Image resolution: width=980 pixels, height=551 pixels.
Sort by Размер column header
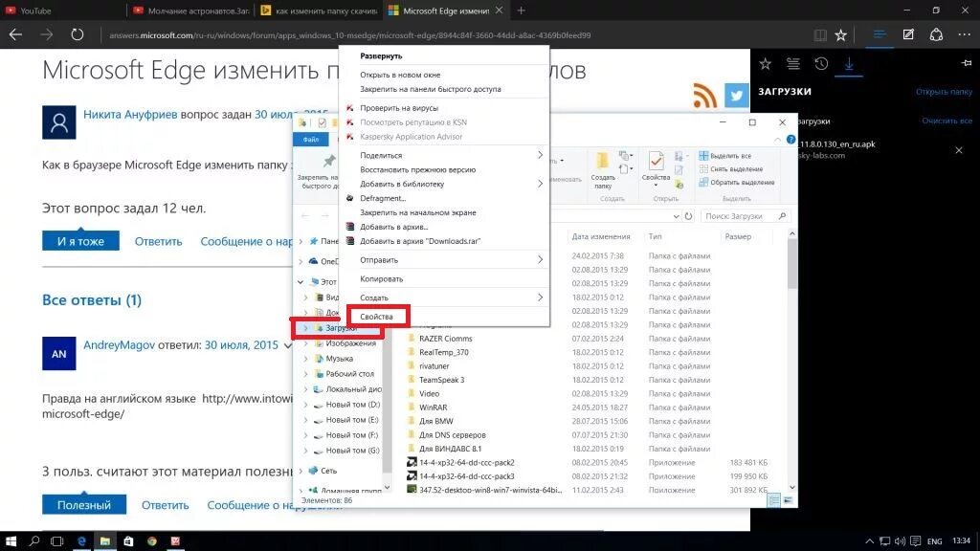pyautogui.click(x=738, y=237)
